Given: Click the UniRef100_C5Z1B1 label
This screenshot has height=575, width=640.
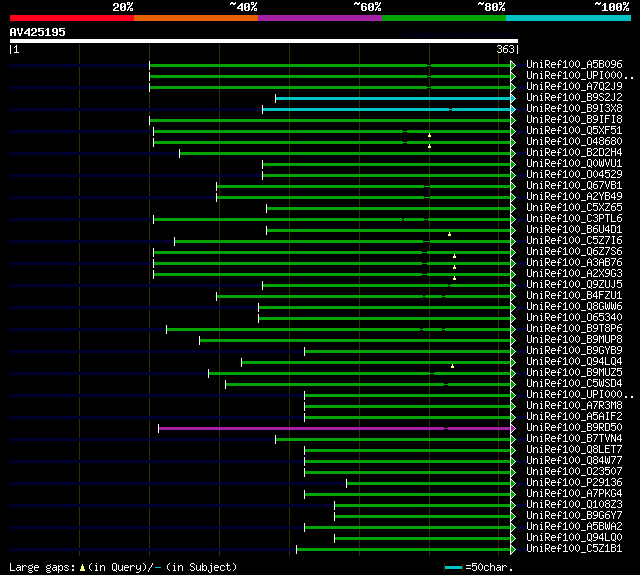Looking at the screenshot, I should 574,549.
